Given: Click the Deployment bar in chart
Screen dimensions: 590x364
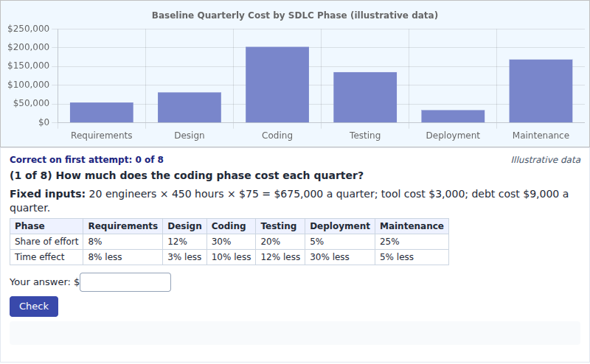Looking at the screenshot, I should (x=453, y=116).
